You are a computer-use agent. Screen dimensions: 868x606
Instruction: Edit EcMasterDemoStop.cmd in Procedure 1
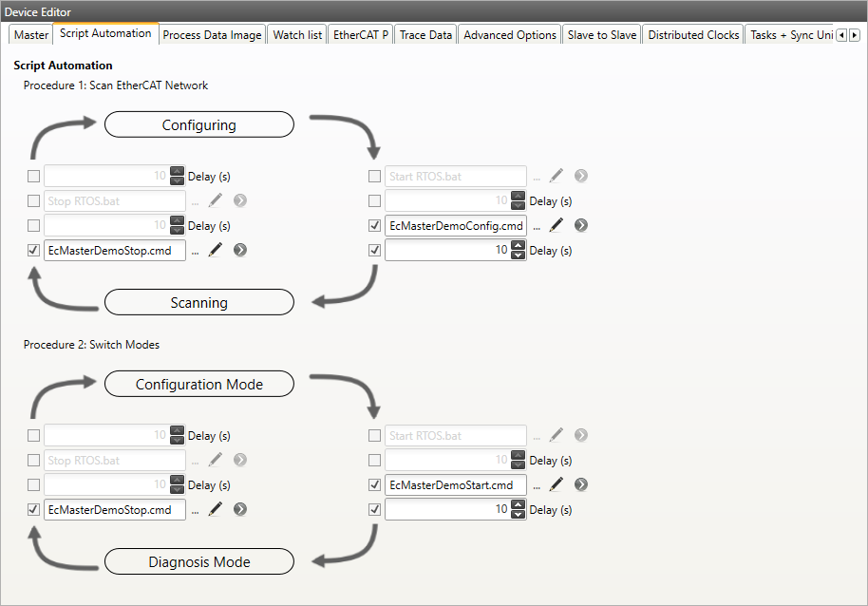pos(216,251)
